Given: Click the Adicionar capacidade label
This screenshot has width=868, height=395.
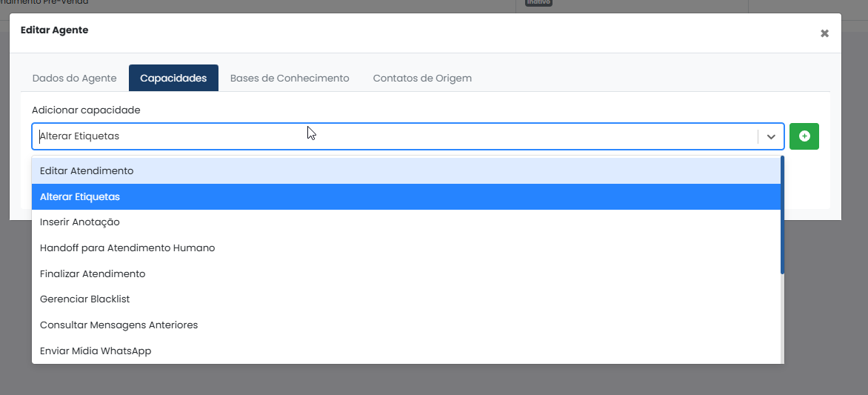Looking at the screenshot, I should coord(86,110).
